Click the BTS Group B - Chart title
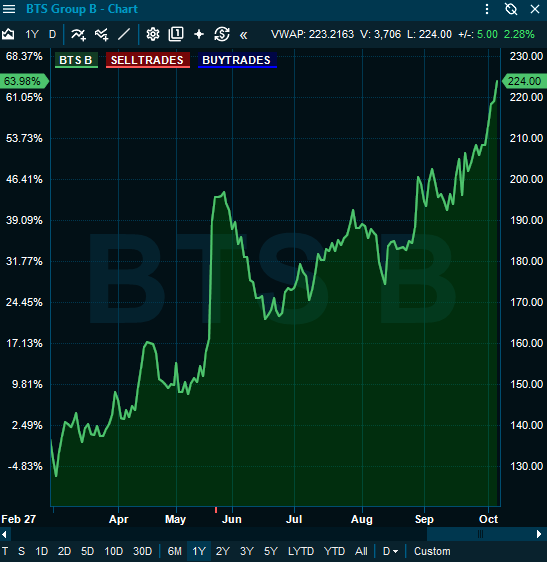 click(x=82, y=9)
